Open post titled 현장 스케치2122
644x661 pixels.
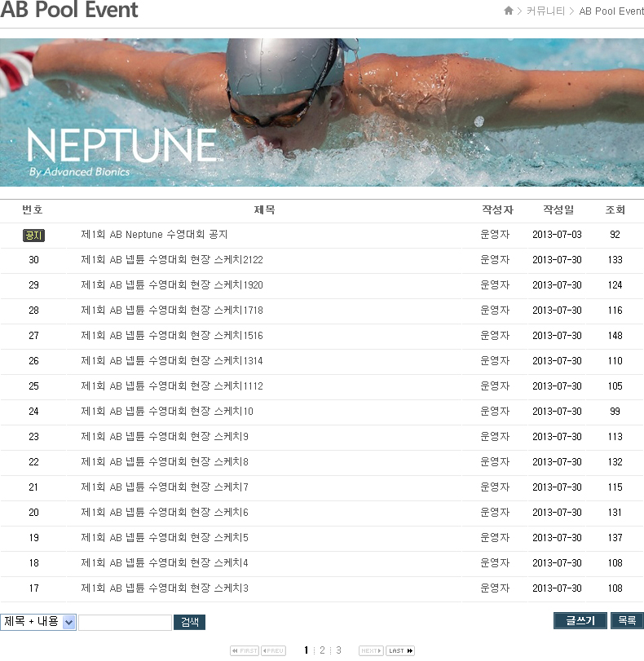[x=172, y=260]
